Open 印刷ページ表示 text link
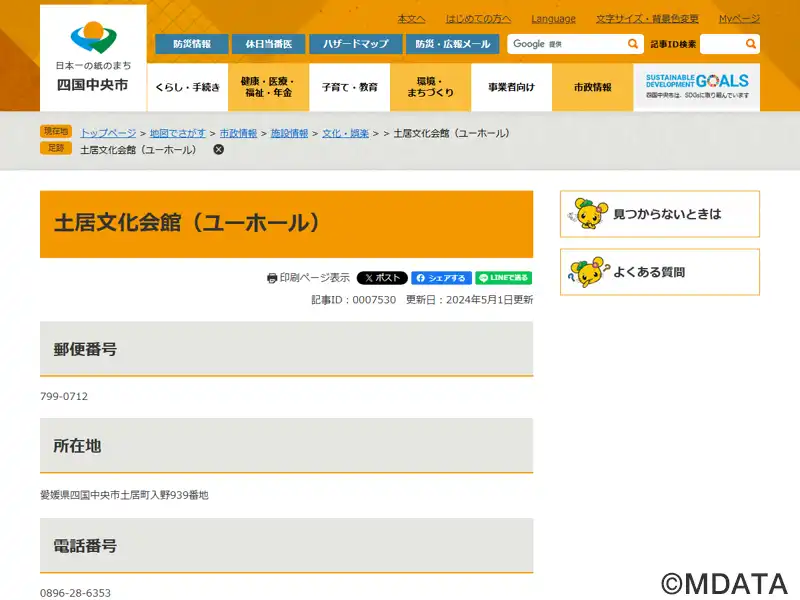This screenshot has height=600, width=800. (x=315, y=278)
